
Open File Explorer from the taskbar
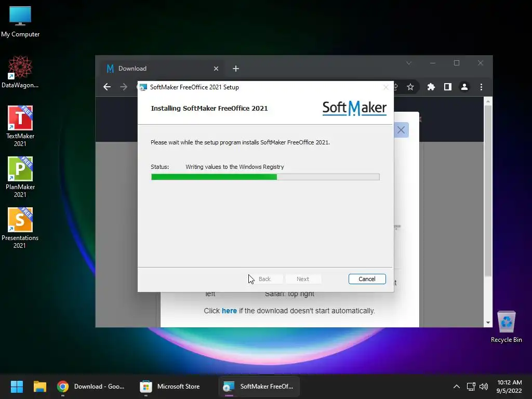coord(39,387)
